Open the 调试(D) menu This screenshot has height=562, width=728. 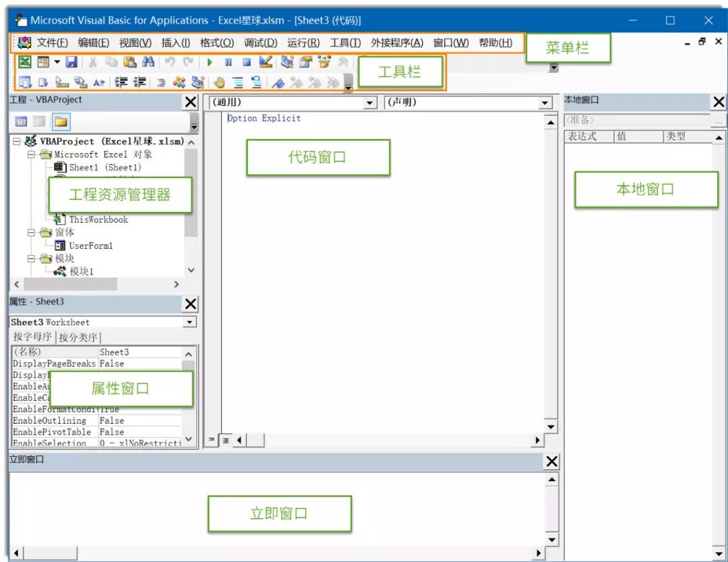260,43
